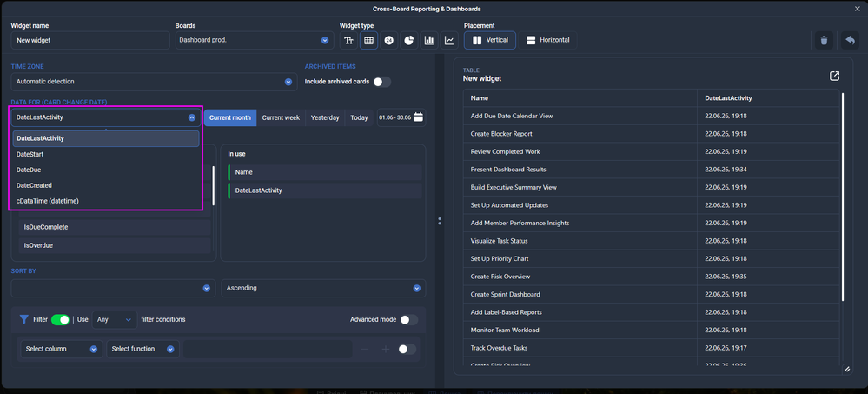This screenshot has width=868, height=394.
Task: Choose the table widget type icon
Action: click(368, 41)
